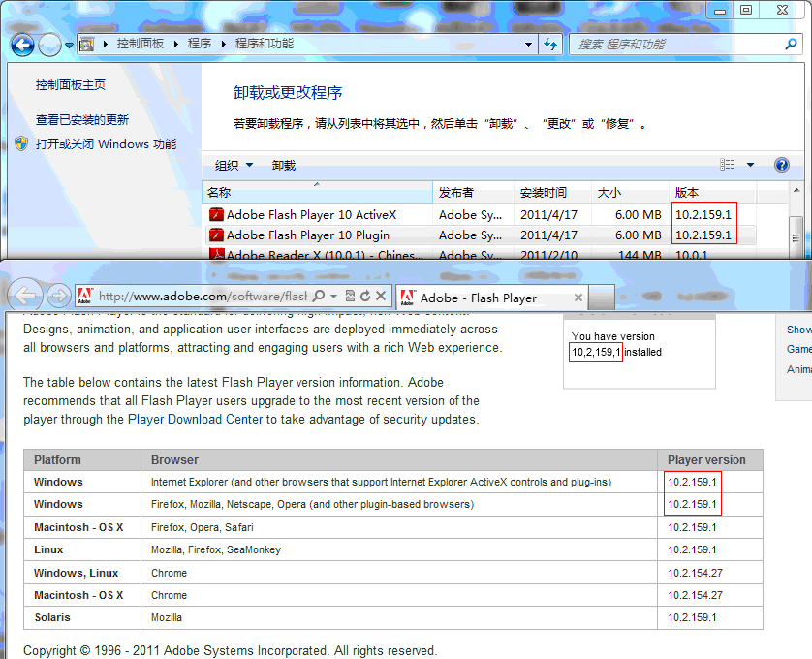Click the search box 搜索 程序和功能
This screenshot has height=659, width=812.
click(x=678, y=45)
